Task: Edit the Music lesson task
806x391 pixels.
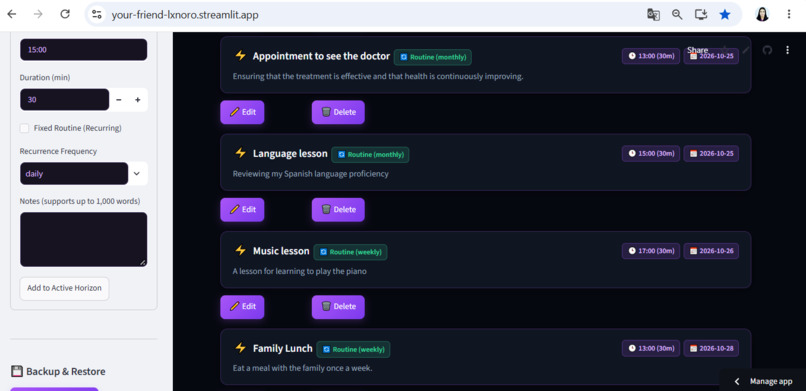Action: (242, 307)
